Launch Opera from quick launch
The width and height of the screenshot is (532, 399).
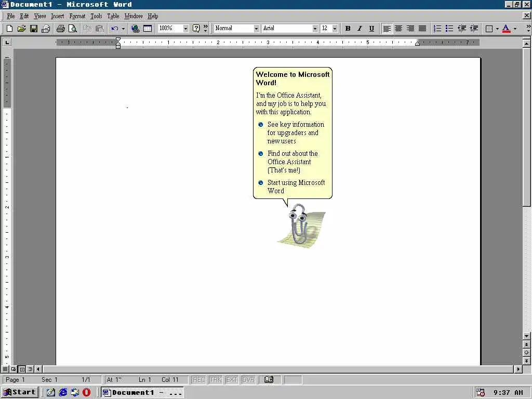tap(87, 393)
